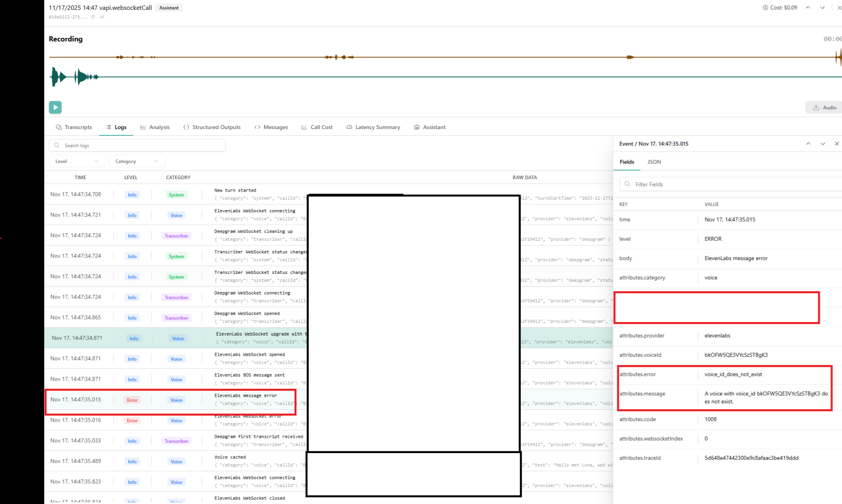The image size is (842, 504).
Task: Select the 'ElevenLabs BOS message sent' log entry
Action: (x=328, y=379)
